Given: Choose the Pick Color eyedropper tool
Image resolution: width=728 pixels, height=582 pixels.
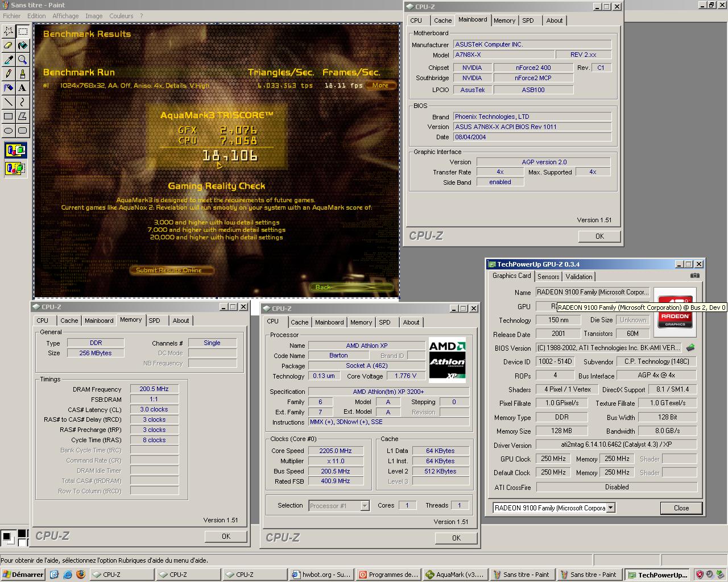Looking at the screenshot, I should pos(9,60).
